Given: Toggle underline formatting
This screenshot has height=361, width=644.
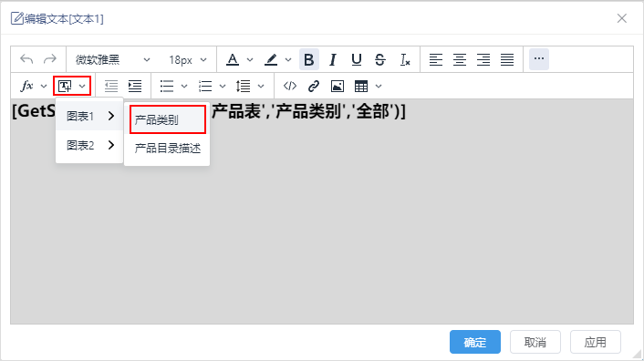Looking at the screenshot, I should 357,60.
